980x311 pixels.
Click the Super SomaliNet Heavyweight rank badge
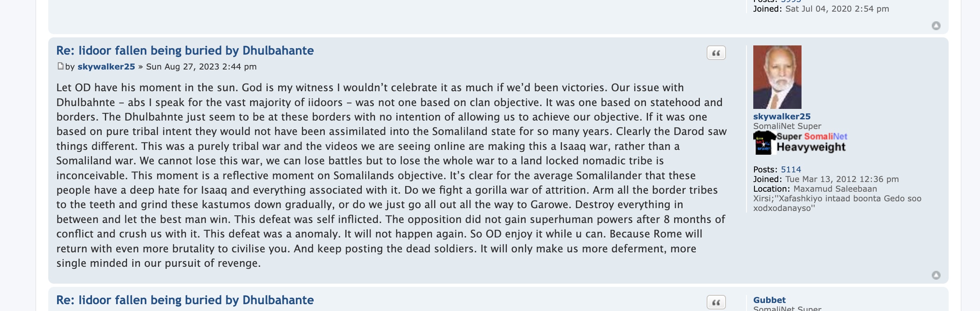coord(800,143)
